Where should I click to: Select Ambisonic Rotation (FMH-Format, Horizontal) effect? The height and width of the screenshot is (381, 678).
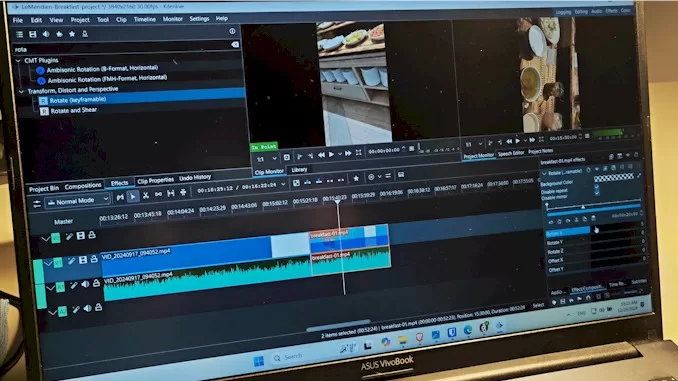[x=107, y=79]
